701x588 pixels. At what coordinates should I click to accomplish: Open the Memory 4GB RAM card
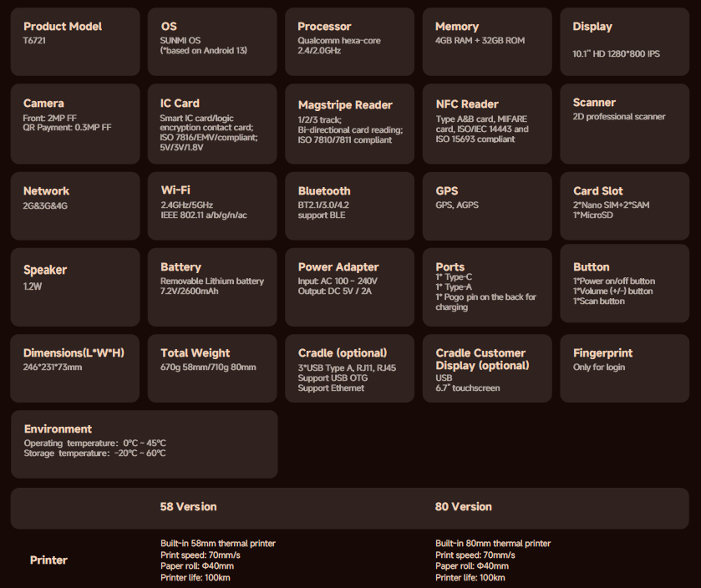click(x=487, y=42)
